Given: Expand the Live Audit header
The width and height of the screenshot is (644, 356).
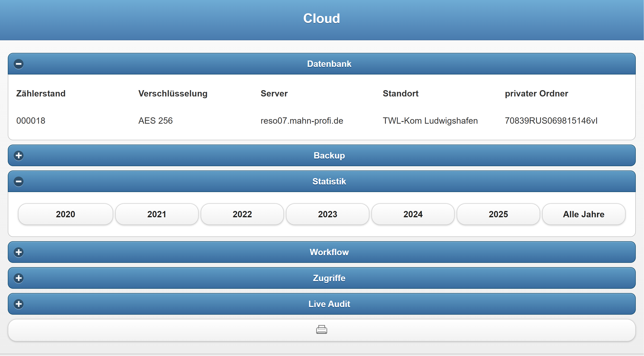Looking at the screenshot, I should pyautogui.click(x=329, y=304).
